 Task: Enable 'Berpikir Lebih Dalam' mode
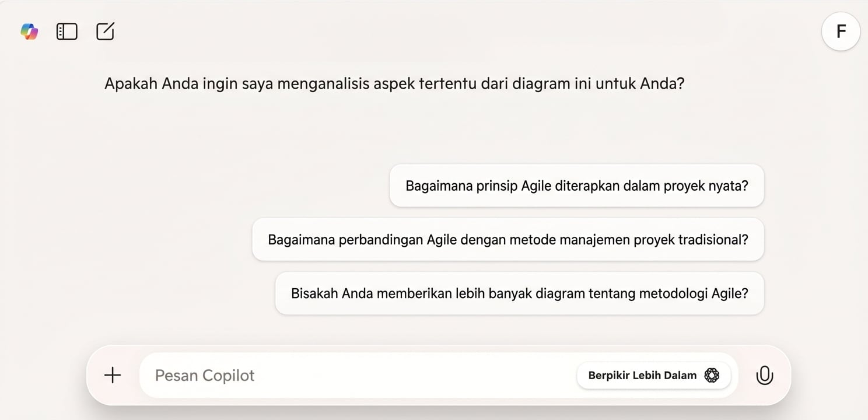(653, 375)
